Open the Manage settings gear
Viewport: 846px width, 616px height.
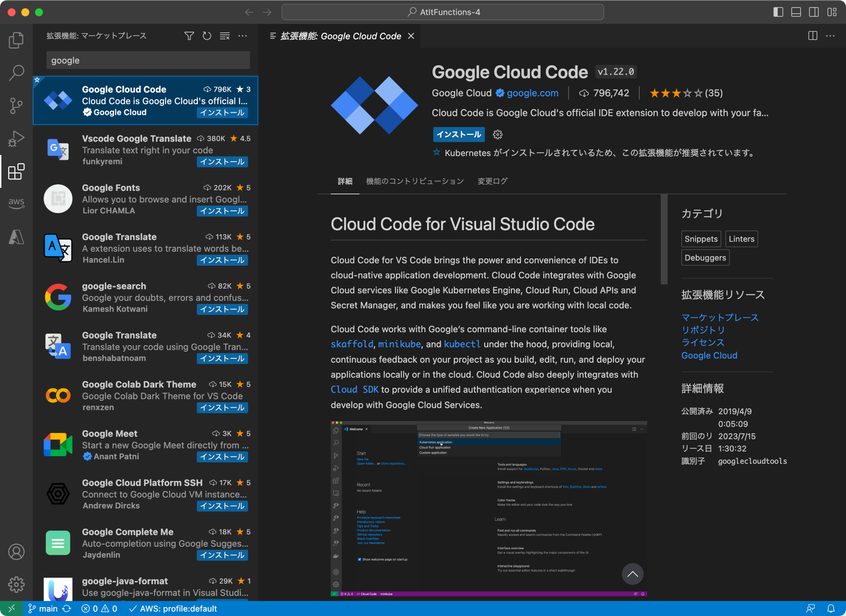click(16, 584)
